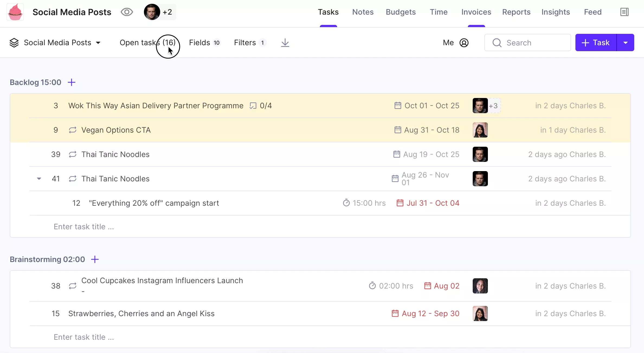This screenshot has width=644, height=353.
Task: Click assignee avatar on Vegan Options CTA
Action: (x=480, y=130)
